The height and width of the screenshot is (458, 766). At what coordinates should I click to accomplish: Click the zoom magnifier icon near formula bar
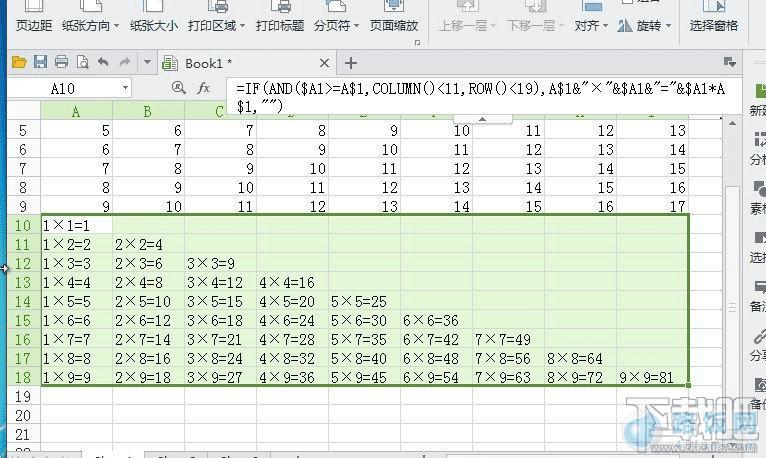click(x=179, y=88)
